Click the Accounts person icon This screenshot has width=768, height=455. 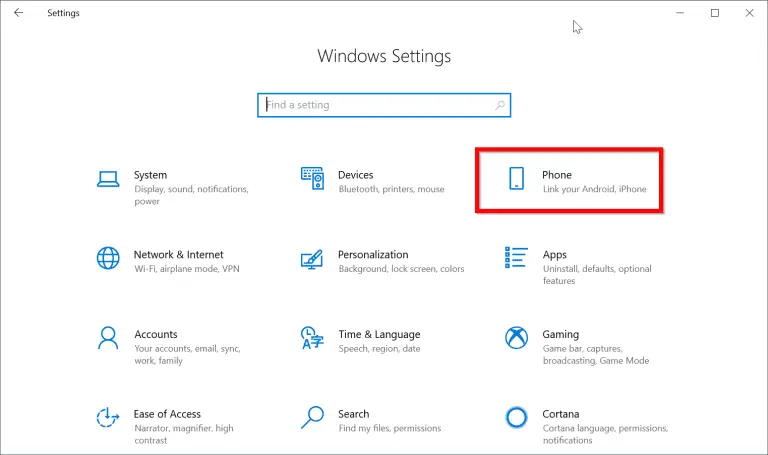[108, 338]
